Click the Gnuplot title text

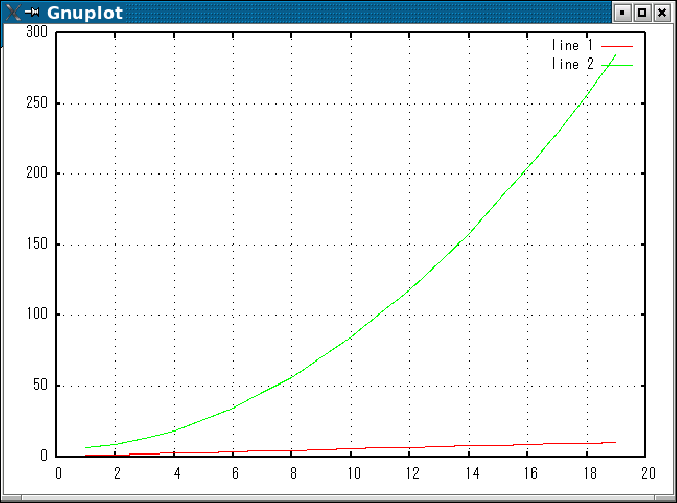(x=85, y=13)
